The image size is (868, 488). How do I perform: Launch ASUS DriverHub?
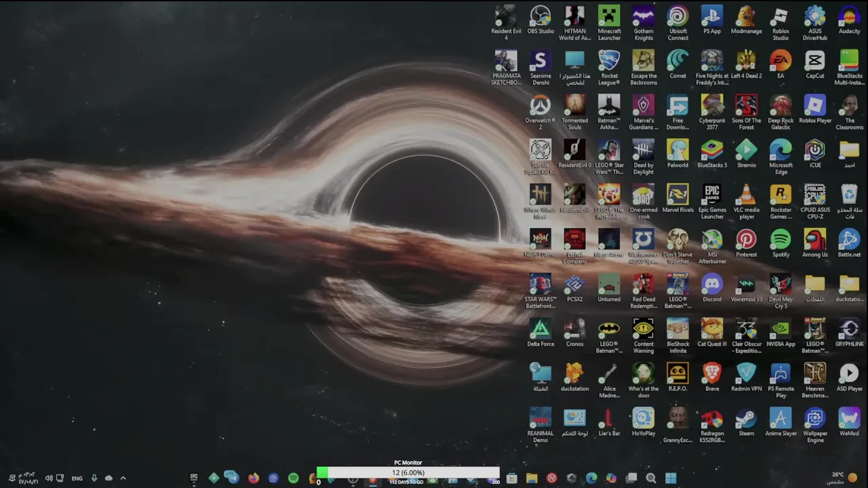point(815,22)
